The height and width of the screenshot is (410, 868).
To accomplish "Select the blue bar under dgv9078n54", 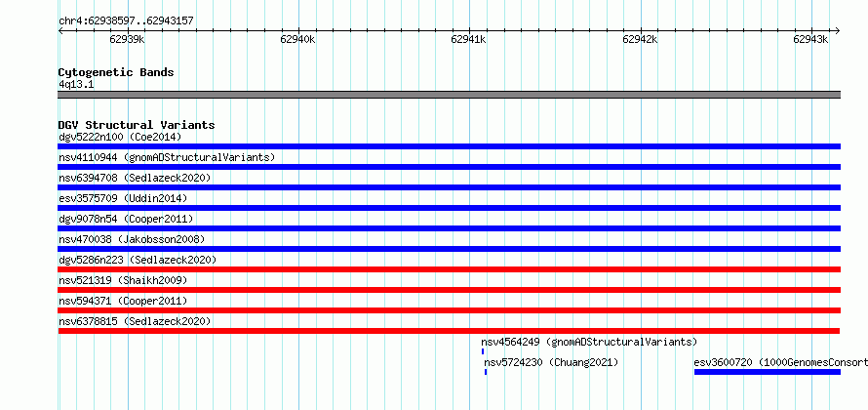I will [449, 228].
